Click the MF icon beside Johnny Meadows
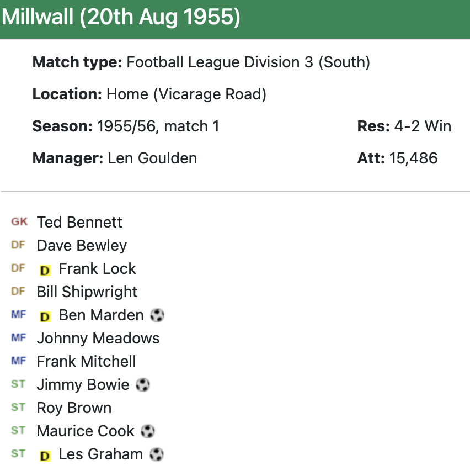The image size is (470, 476). click(18, 338)
